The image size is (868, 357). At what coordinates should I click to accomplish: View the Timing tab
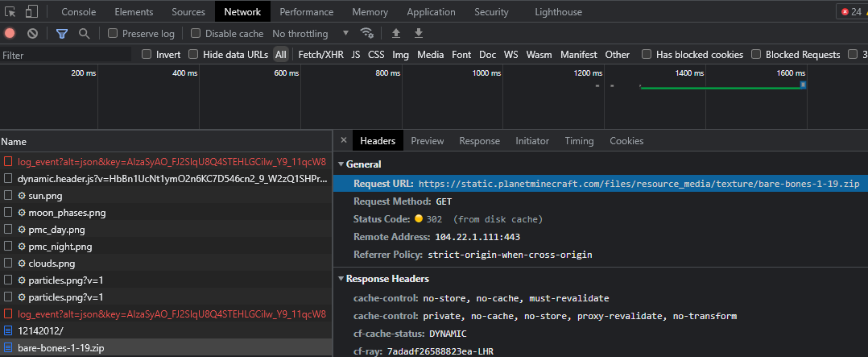(x=579, y=141)
